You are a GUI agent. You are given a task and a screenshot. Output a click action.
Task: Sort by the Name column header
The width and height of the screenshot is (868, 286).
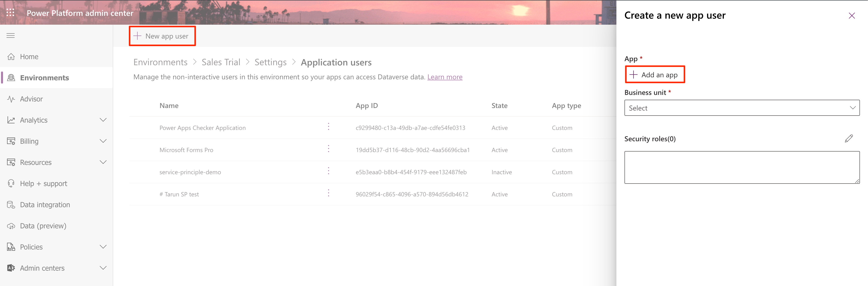point(169,105)
